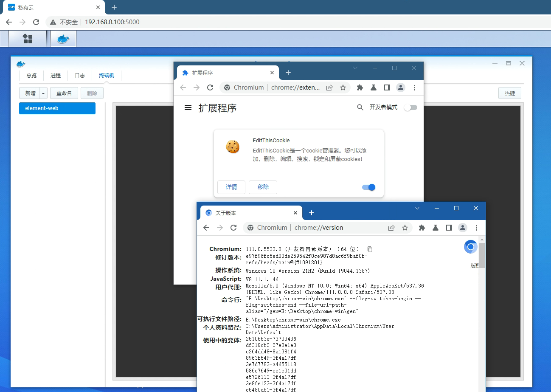Click the chrome://version address bar
551x392 pixels.
tap(318, 228)
